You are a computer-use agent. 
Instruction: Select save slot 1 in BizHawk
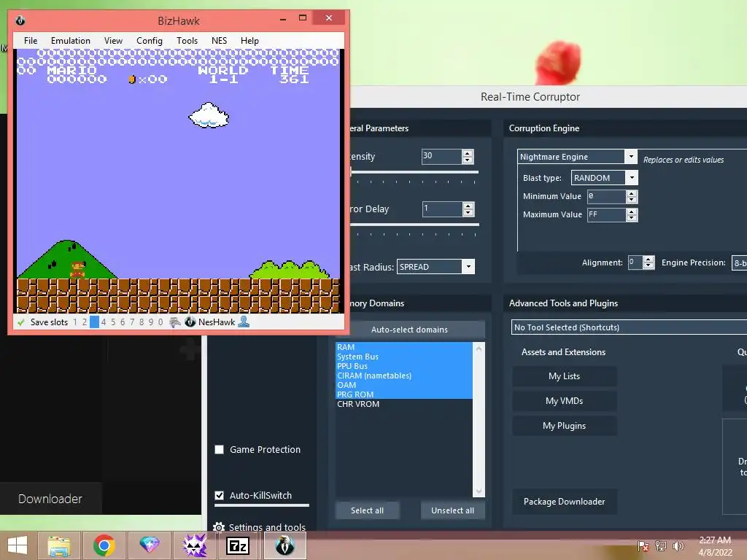pos(75,322)
